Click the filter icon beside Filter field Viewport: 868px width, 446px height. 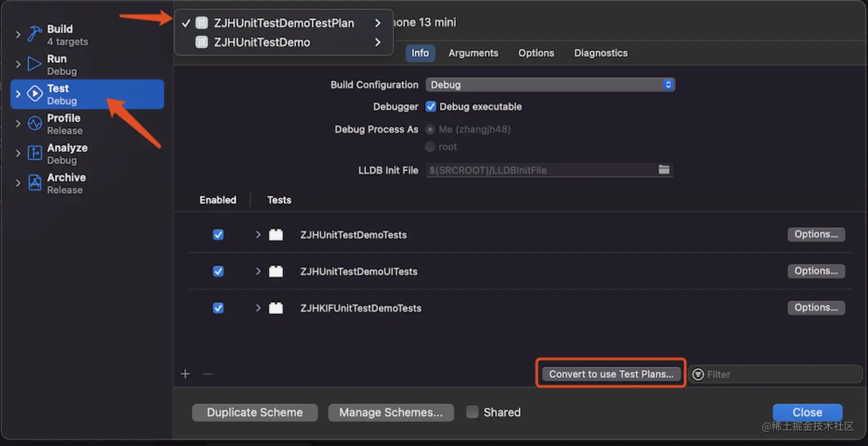point(698,374)
